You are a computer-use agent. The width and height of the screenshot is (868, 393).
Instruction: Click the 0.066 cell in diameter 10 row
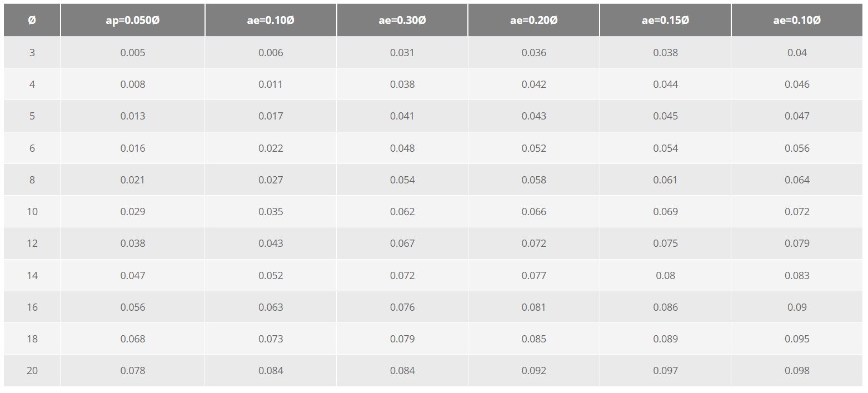[x=533, y=212]
